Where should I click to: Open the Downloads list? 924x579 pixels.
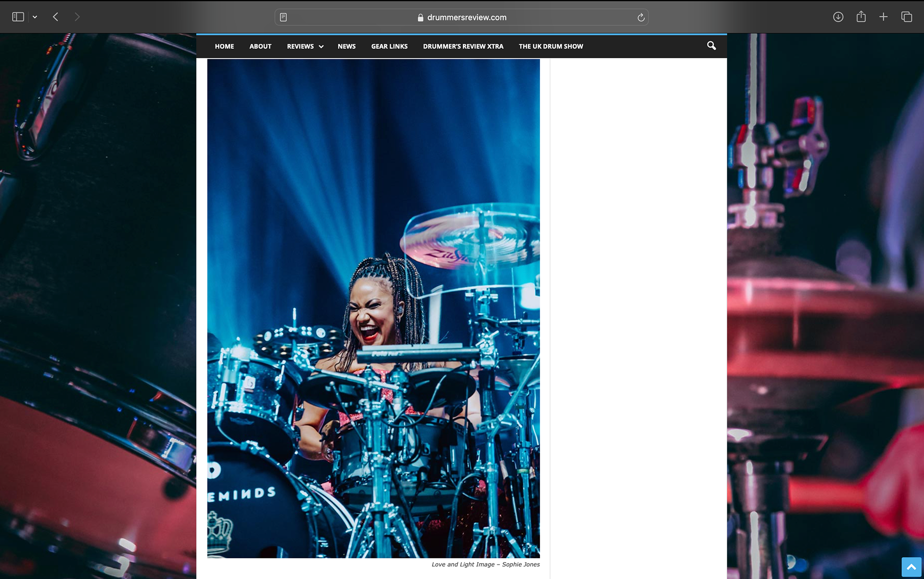tap(838, 16)
